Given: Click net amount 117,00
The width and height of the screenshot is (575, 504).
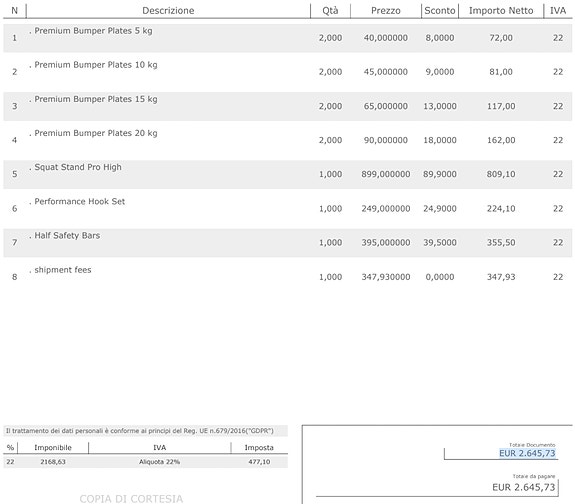Looking at the screenshot, I should point(501,106).
